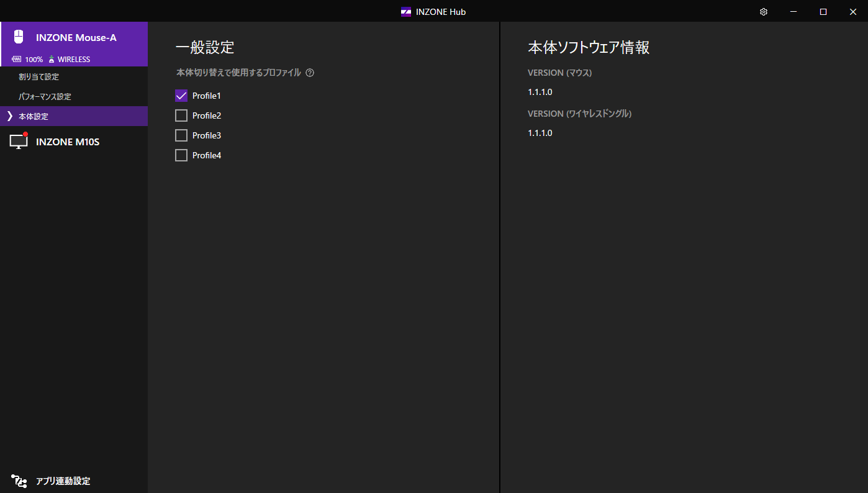Uncheck the Profile1 checkbox

(181, 96)
